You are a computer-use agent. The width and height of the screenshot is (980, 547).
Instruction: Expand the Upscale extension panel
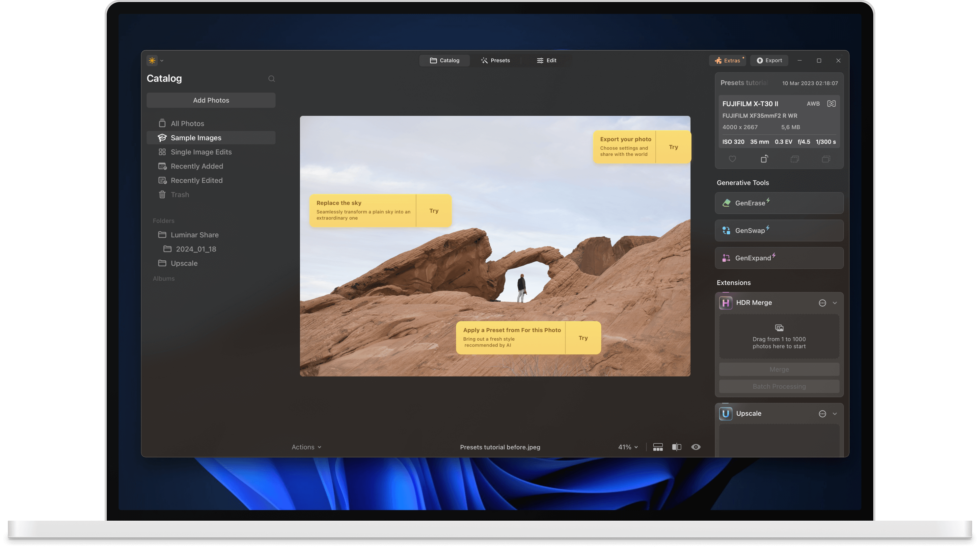click(835, 414)
